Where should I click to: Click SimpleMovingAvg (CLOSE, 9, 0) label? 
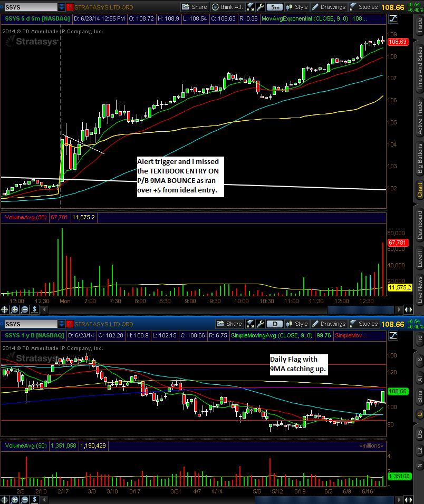[x=272, y=336]
